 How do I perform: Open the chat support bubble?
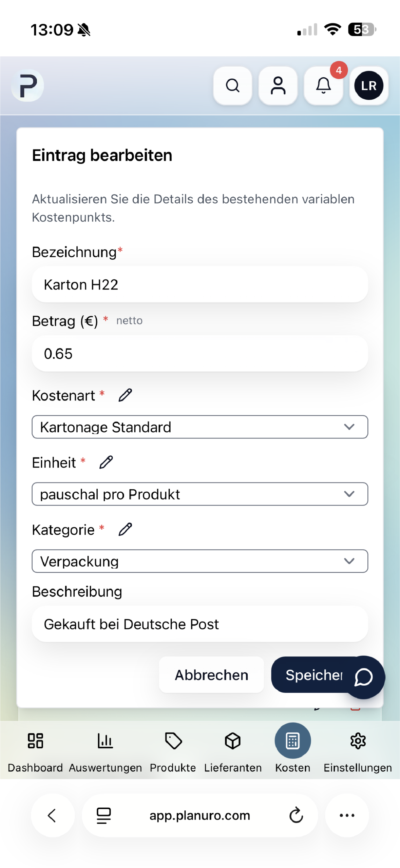(364, 677)
